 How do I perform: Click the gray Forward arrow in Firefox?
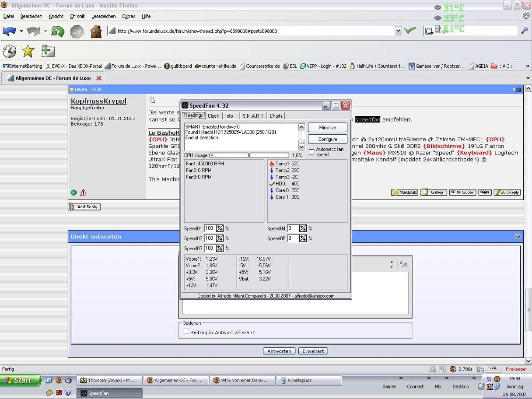[x=34, y=31]
